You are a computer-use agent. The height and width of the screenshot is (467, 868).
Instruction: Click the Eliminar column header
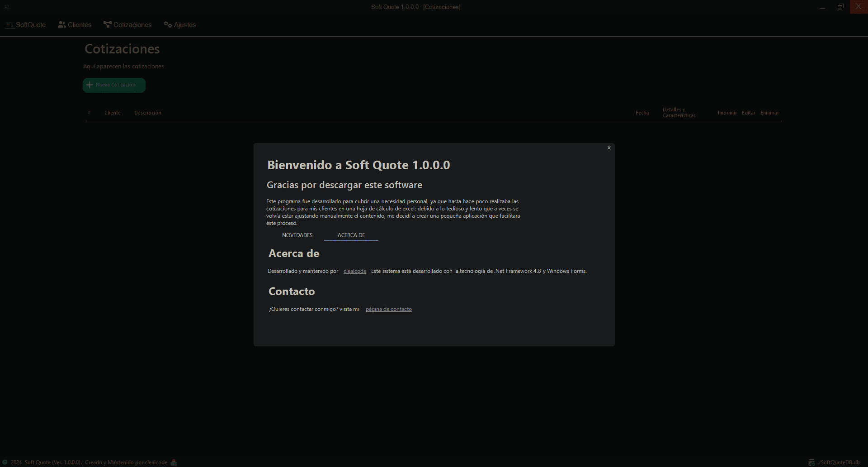769,113
